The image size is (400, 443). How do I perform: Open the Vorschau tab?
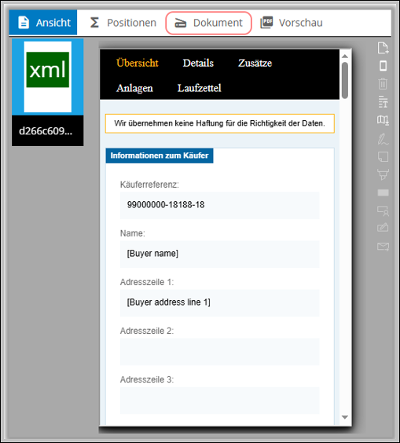pos(291,23)
